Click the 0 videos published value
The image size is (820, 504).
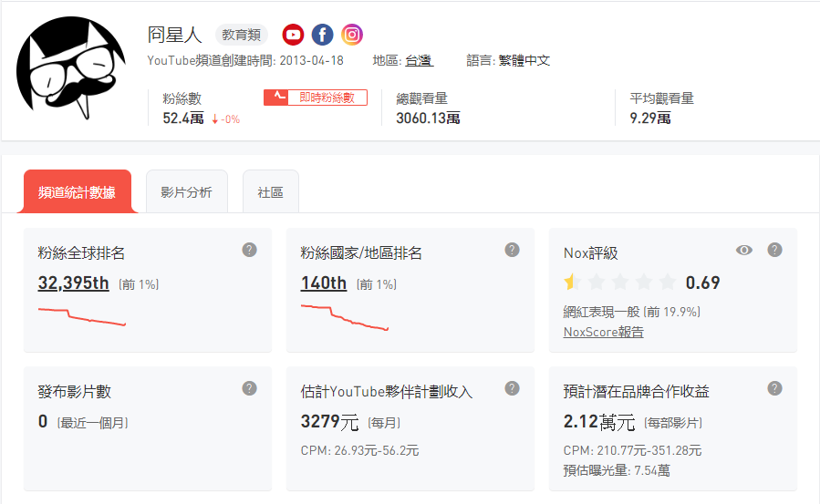click(x=43, y=421)
